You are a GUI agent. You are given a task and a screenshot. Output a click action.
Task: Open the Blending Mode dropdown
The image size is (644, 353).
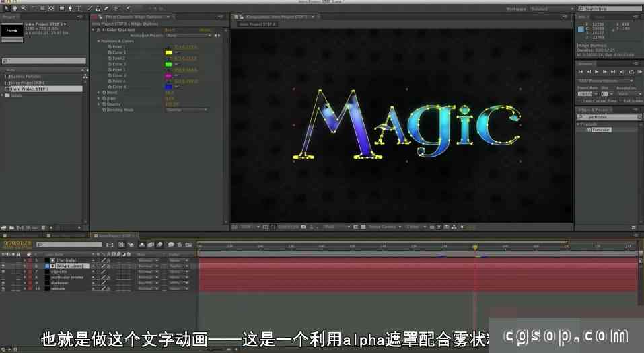[186, 110]
